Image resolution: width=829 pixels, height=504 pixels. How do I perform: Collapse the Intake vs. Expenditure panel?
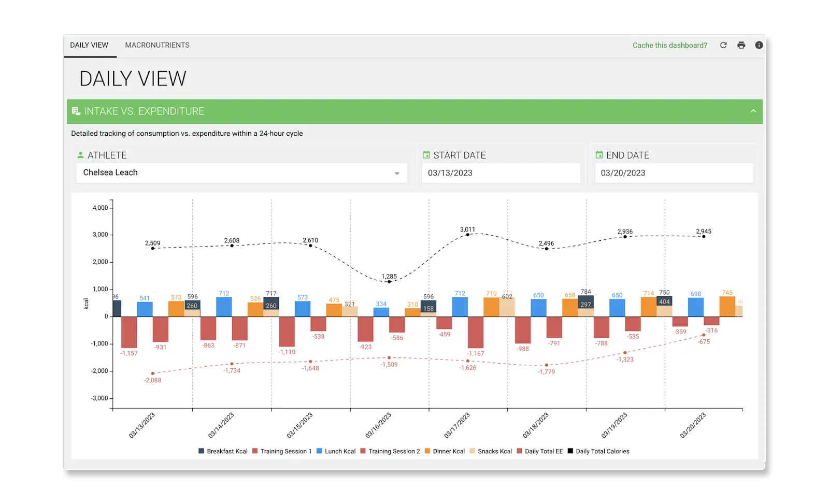[x=753, y=111]
